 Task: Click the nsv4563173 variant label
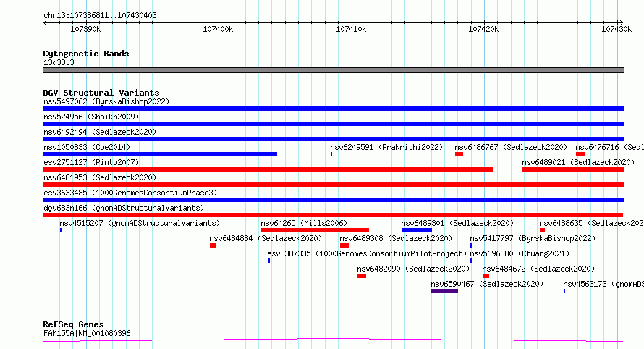[x=603, y=284]
